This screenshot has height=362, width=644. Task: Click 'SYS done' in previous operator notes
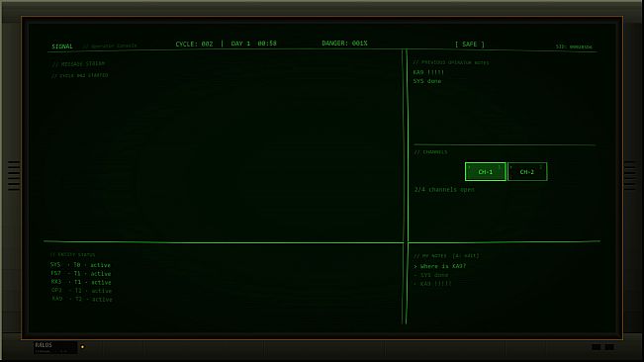[x=427, y=81]
